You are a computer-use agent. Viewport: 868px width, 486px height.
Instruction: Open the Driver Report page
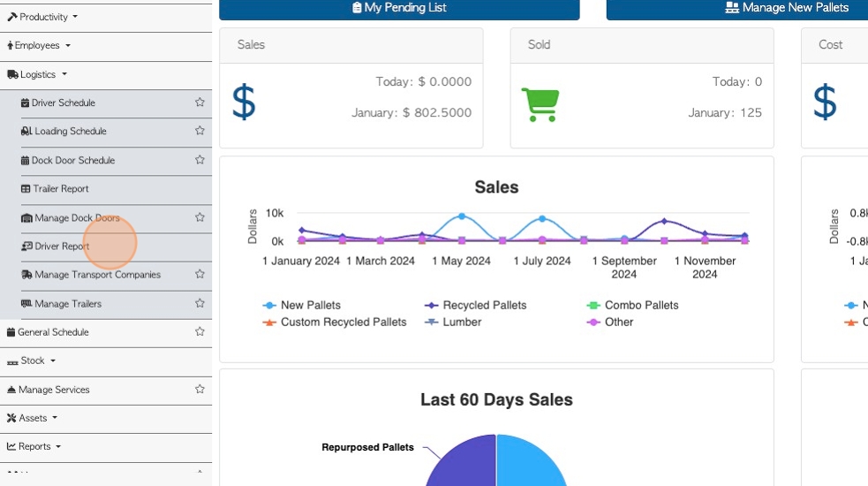(x=62, y=246)
